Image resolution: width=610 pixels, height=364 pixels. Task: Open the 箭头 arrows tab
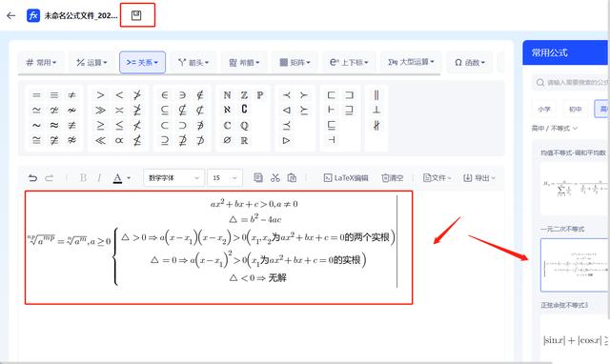point(193,62)
